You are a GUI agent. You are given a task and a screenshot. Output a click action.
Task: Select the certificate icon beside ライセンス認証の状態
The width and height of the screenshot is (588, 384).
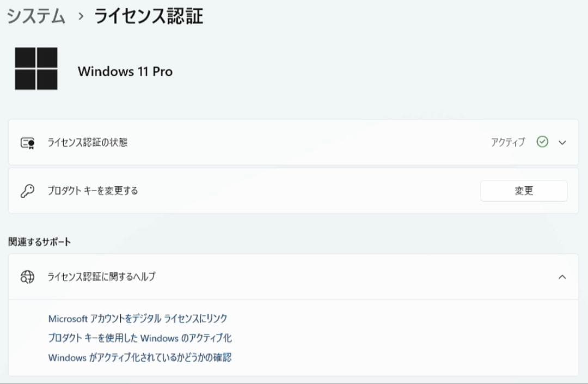tap(28, 142)
